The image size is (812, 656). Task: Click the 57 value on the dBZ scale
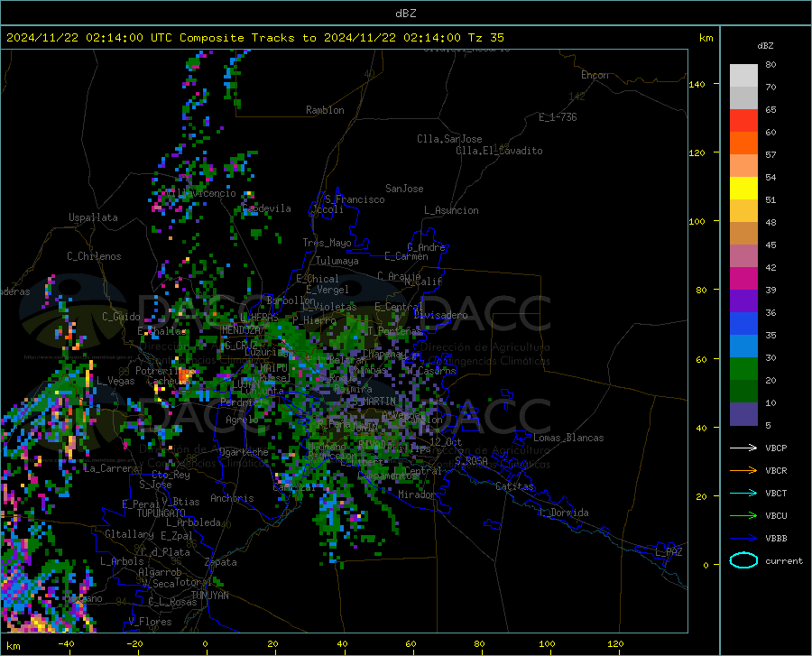pos(770,155)
